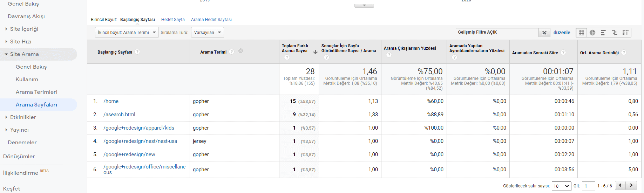Switch to the data table view icon

(581, 33)
